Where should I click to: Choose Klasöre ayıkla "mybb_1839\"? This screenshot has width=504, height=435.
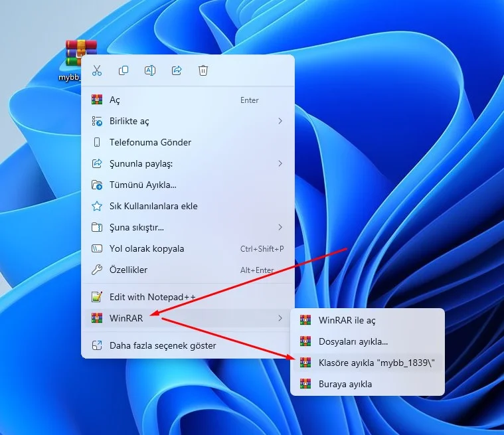[x=367, y=363]
